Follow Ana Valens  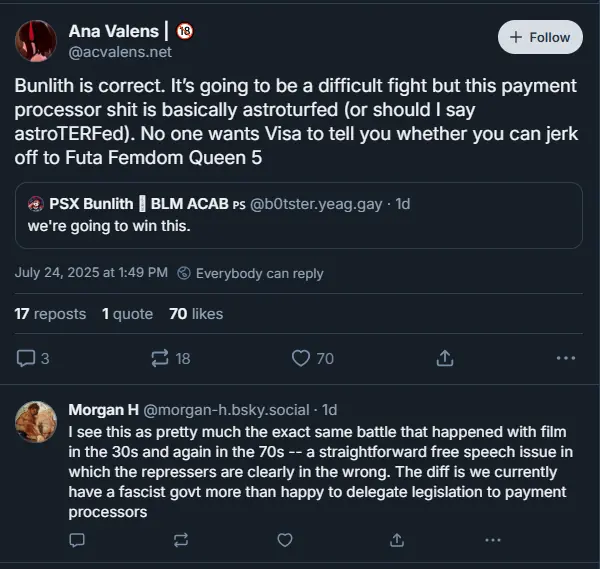click(x=540, y=37)
